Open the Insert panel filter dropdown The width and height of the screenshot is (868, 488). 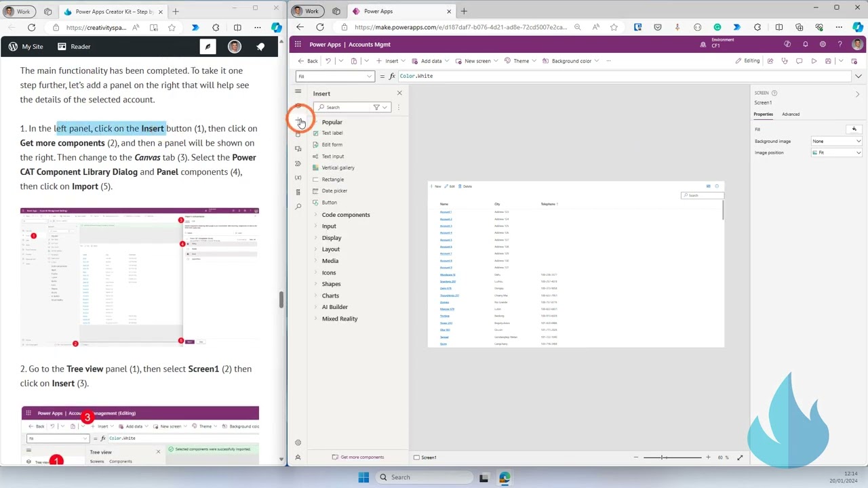(380, 107)
